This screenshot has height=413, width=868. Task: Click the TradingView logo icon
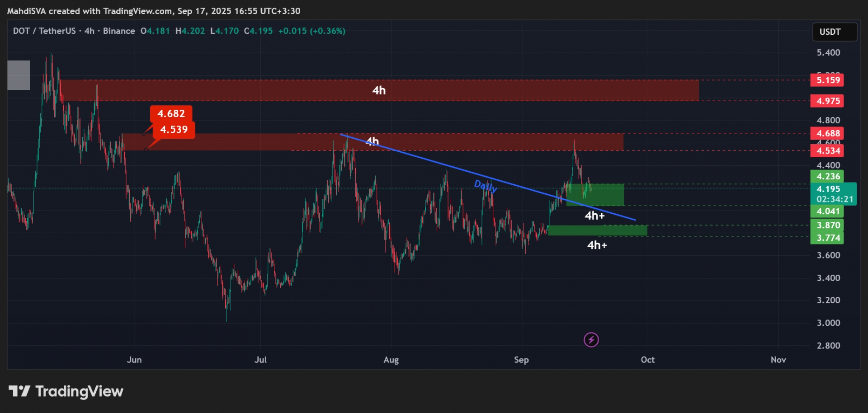click(x=19, y=391)
